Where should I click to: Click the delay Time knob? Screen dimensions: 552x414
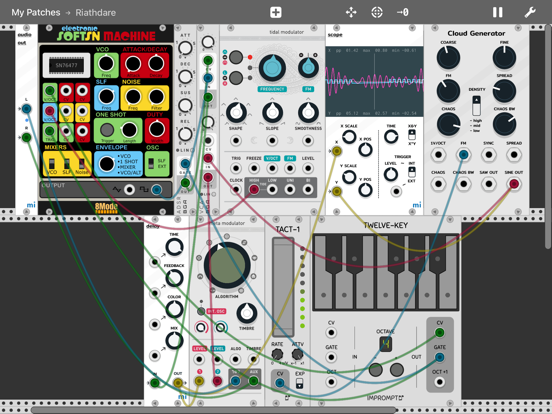pos(174,247)
